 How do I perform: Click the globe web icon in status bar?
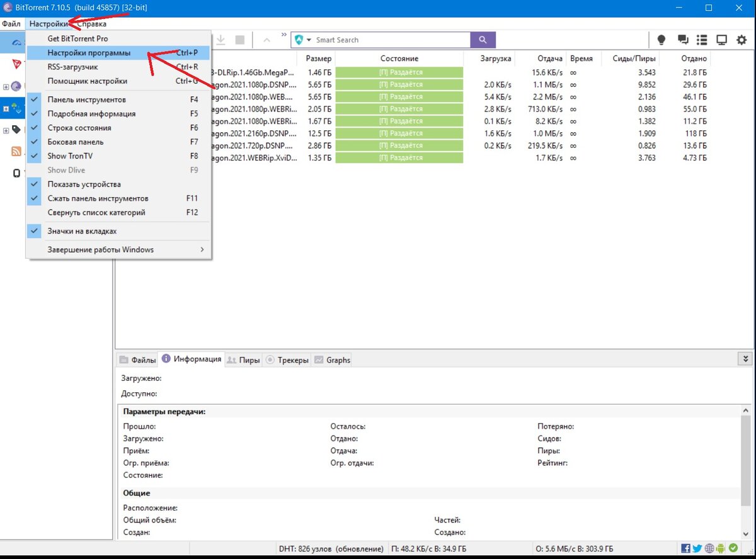709,548
